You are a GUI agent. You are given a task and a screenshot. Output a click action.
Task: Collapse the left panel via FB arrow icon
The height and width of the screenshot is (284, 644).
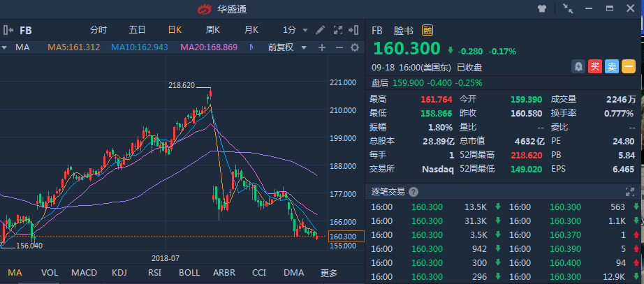click(x=8, y=30)
